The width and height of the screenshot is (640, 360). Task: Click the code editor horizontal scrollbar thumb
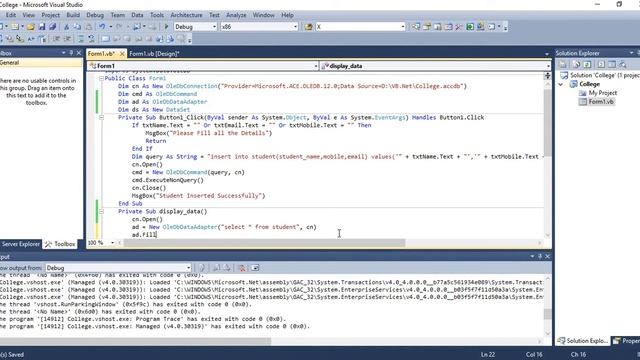(x=264, y=243)
